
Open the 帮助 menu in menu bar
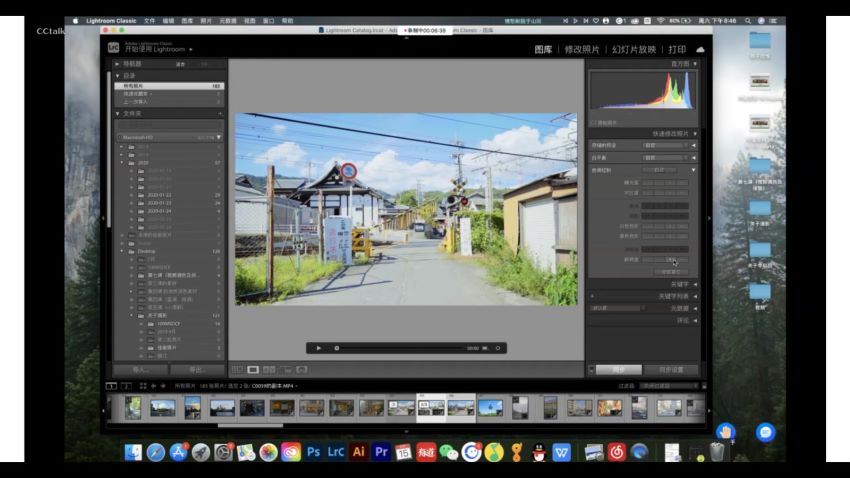(x=287, y=21)
